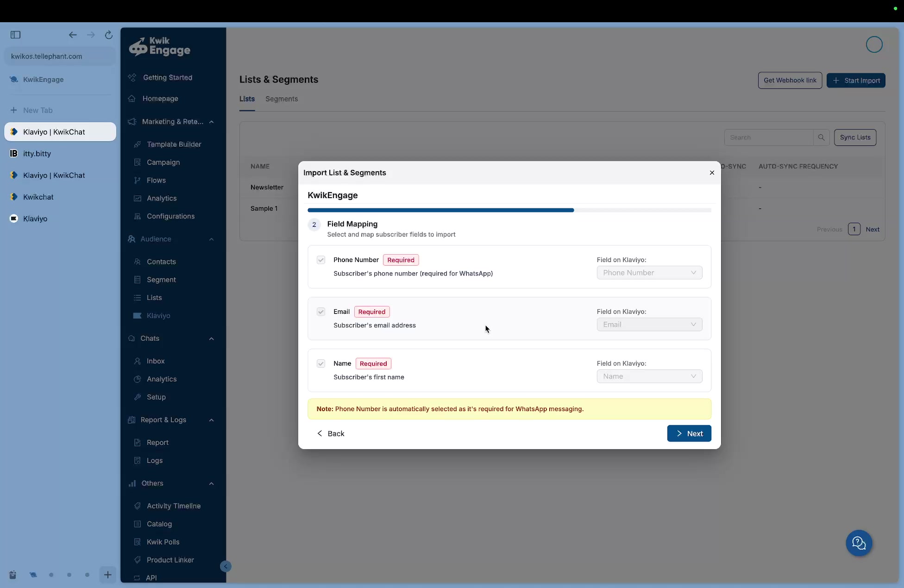
Task: Open Klaviyo integration in the sidebar
Action: (158, 316)
